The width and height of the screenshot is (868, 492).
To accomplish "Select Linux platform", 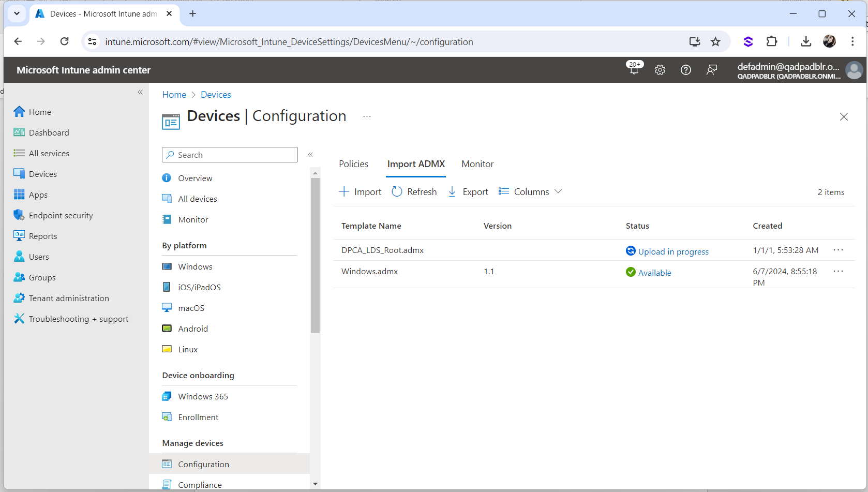I will (x=188, y=349).
